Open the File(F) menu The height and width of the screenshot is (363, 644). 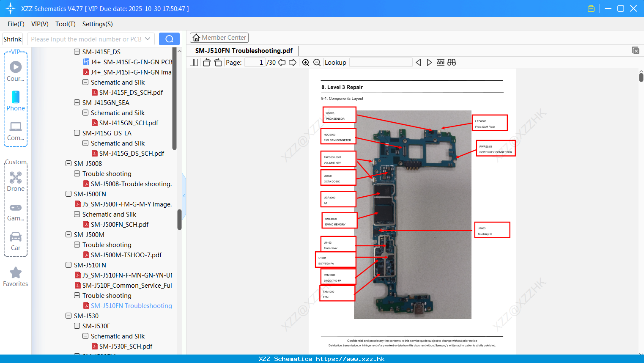(16, 24)
